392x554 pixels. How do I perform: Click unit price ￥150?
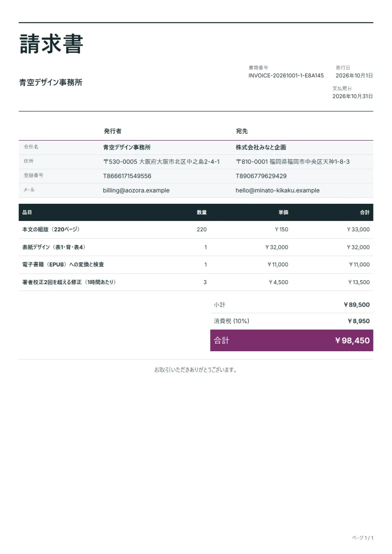click(281, 229)
